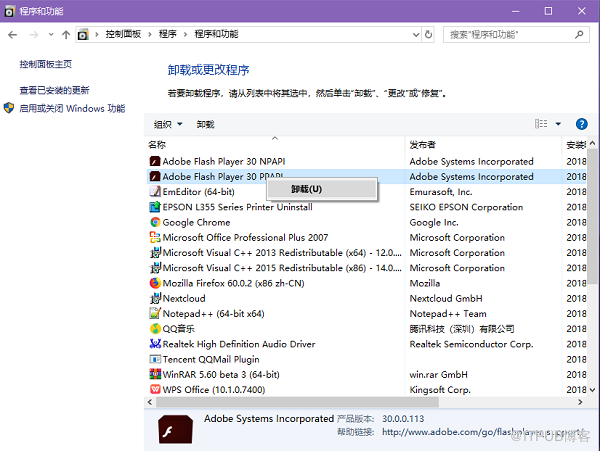Expand the address bar history dropdown
Screen dimensions: 600x451
410,34
